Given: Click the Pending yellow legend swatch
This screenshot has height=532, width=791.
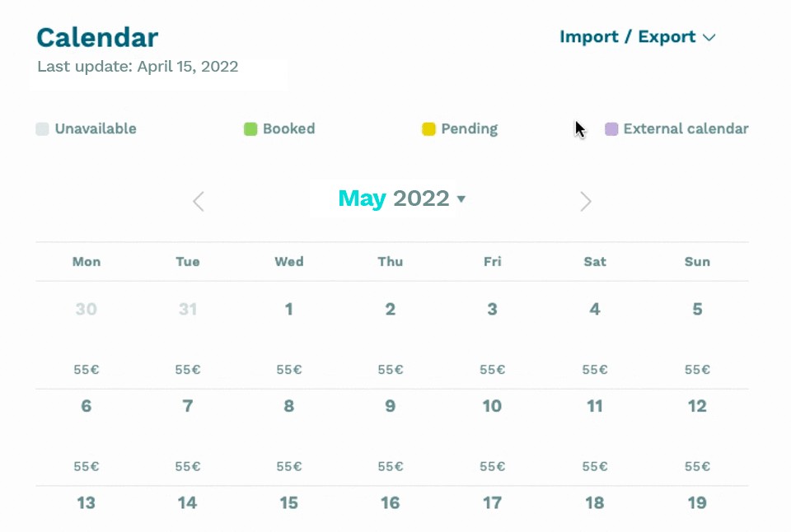Looking at the screenshot, I should [x=428, y=128].
